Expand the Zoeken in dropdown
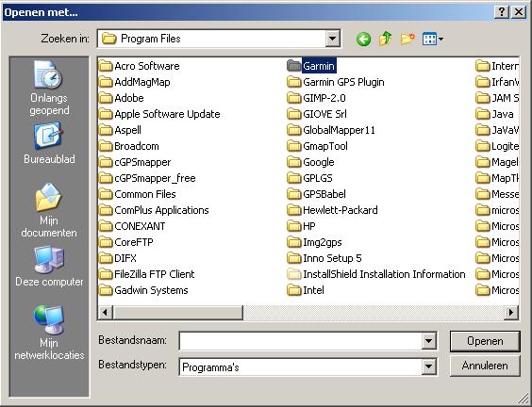 point(332,39)
